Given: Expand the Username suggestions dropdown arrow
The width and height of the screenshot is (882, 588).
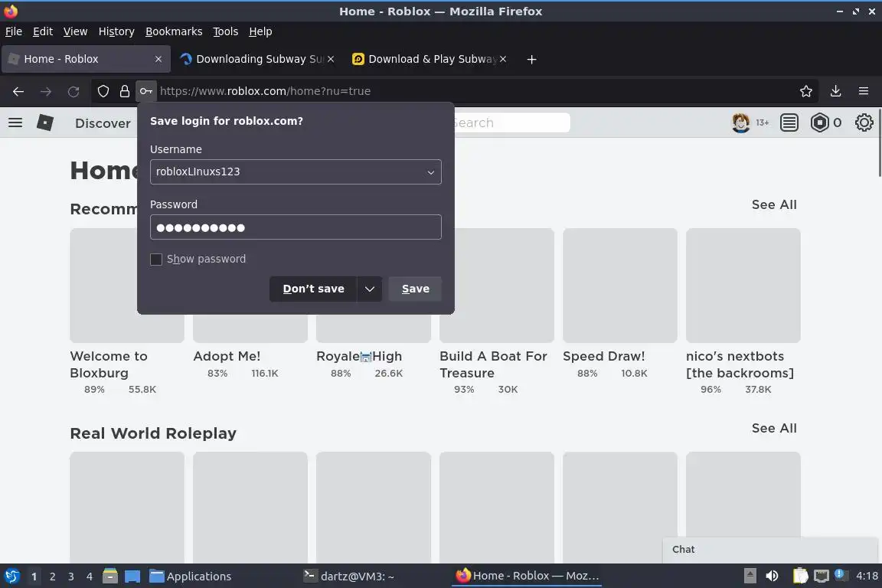Looking at the screenshot, I should [431, 172].
